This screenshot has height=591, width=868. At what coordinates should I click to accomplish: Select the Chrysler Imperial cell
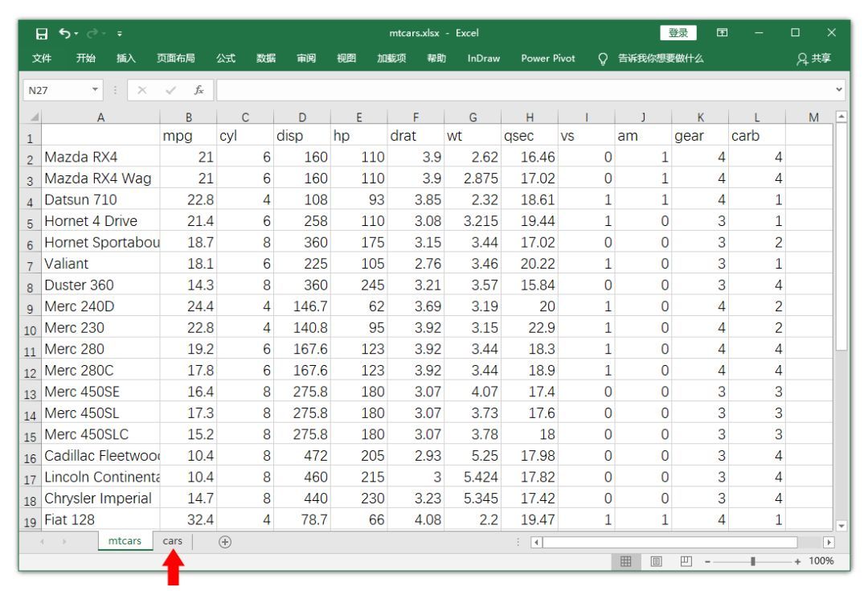[100, 499]
